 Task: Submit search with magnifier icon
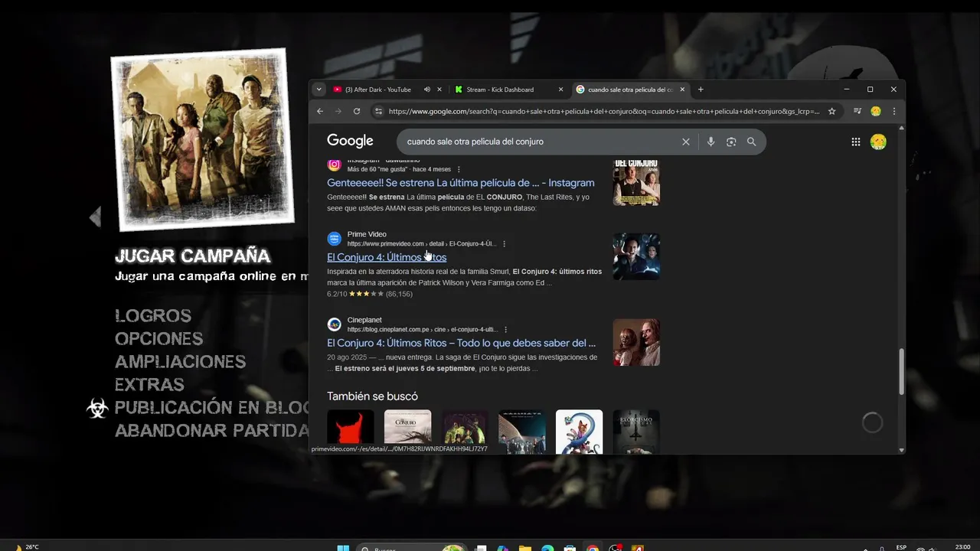(x=752, y=142)
